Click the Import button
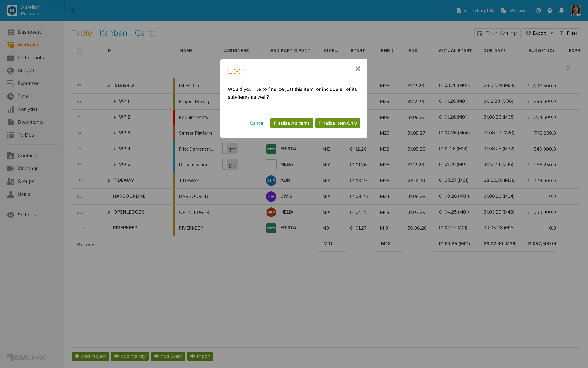 coord(200,356)
